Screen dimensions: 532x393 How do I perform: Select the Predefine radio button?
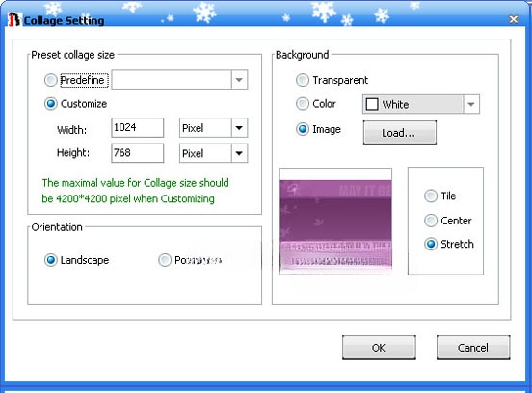(x=50, y=80)
